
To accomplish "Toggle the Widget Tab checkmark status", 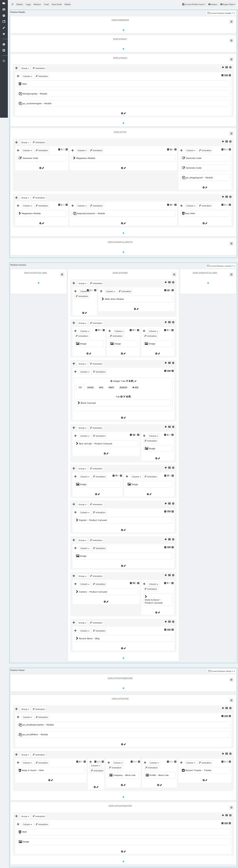I will [135, 381].
